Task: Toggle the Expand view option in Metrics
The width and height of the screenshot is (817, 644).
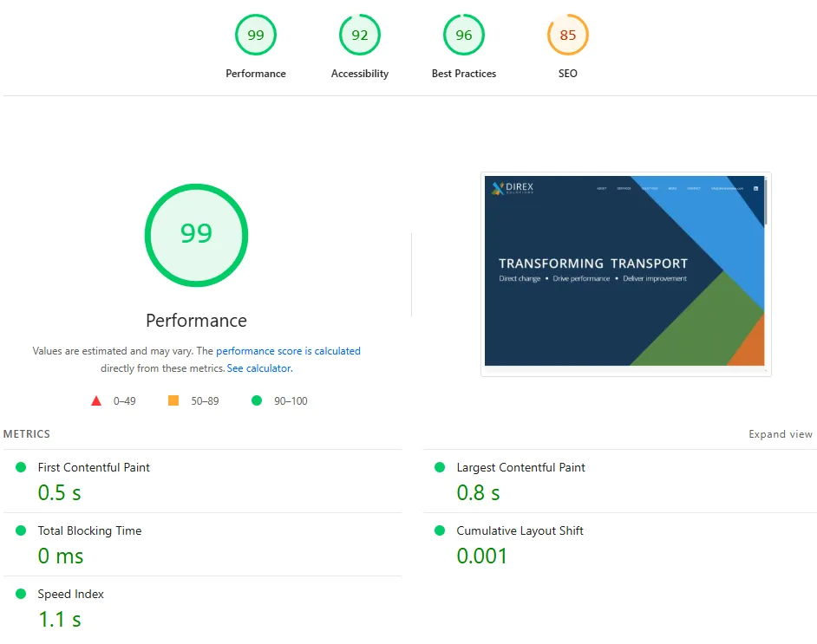Action: click(x=780, y=434)
